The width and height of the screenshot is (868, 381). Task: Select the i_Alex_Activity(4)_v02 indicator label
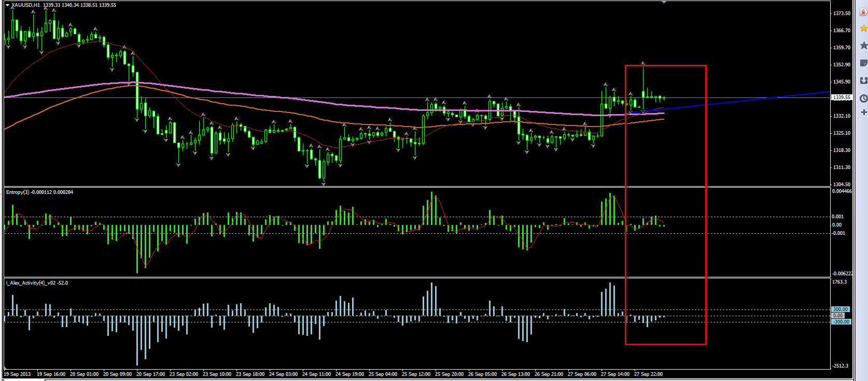click(x=31, y=283)
